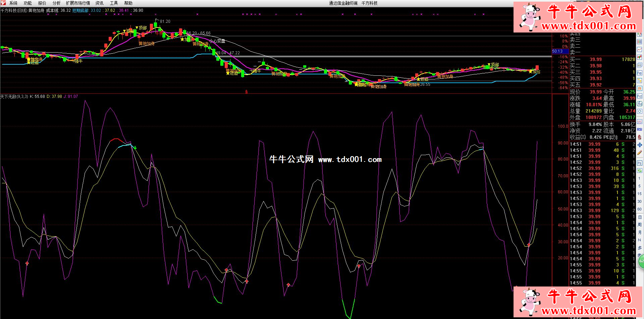This screenshot has width=644, height=319.
Task: Click the 换手 9.84% value
Action: (595, 124)
